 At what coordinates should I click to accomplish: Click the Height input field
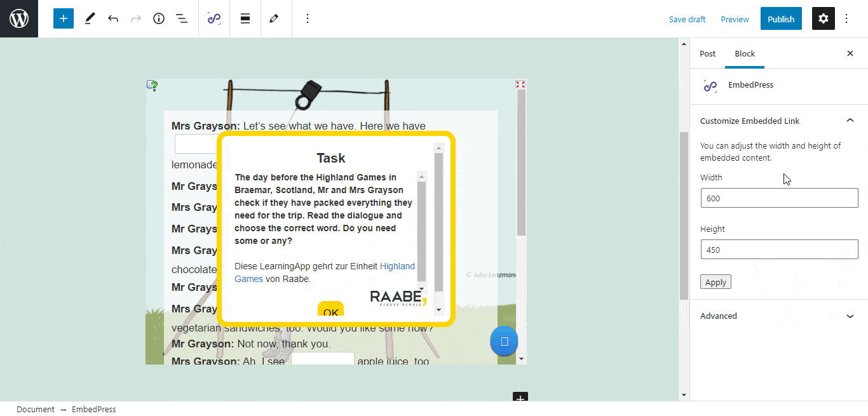click(x=779, y=250)
